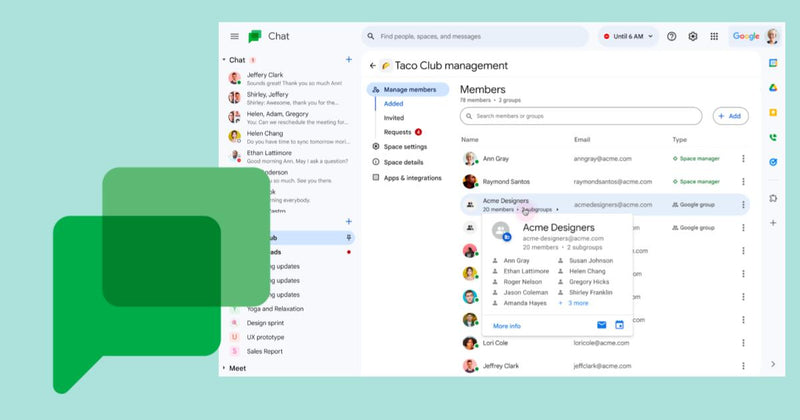This screenshot has width=800, height=420.
Task: Click the 3 more link in member list
Action: click(578, 303)
